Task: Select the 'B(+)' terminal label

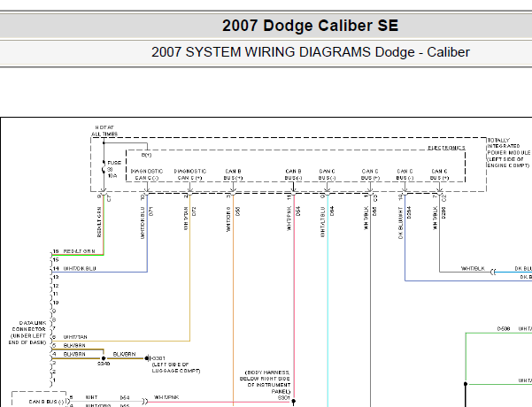Action: click(x=146, y=155)
